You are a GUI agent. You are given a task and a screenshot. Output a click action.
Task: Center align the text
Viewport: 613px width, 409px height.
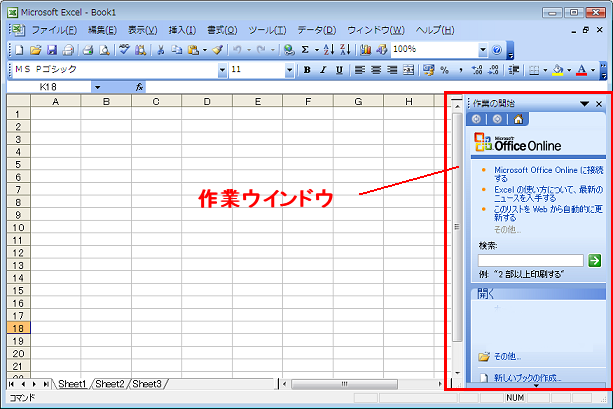[x=376, y=70]
